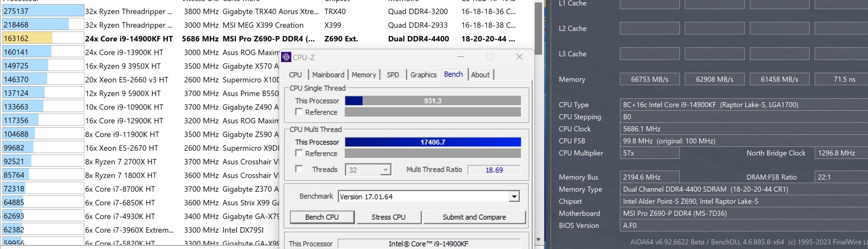Click the benchmark list scrollbar down arrow
This screenshot has height=249, width=868.
click(538, 239)
